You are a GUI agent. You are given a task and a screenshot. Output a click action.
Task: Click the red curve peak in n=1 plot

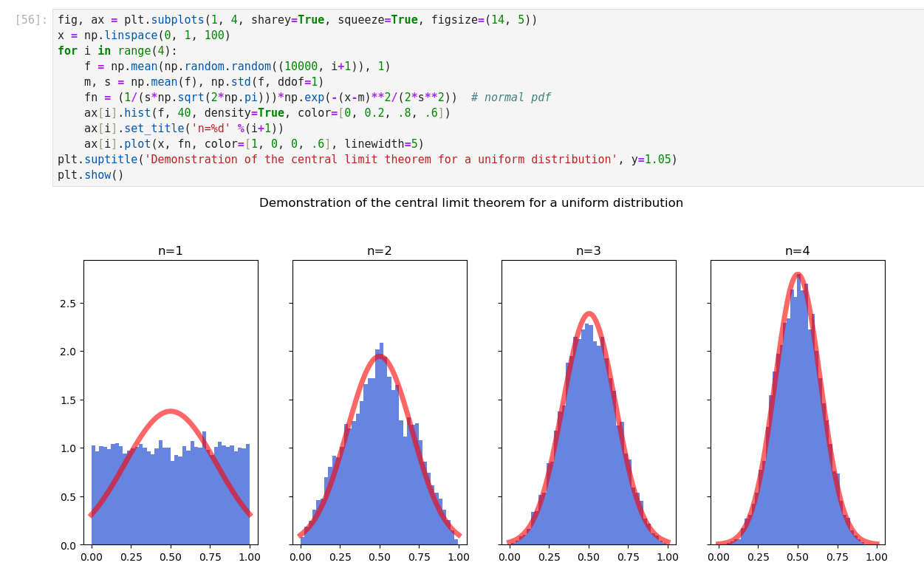tap(171, 411)
